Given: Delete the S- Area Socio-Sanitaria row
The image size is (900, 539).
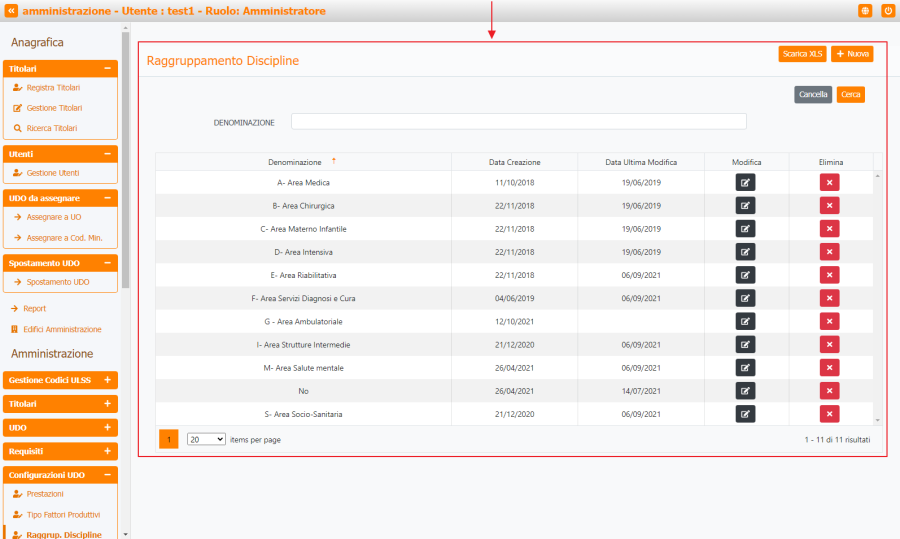Looking at the screenshot, I should [x=829, y=414].
